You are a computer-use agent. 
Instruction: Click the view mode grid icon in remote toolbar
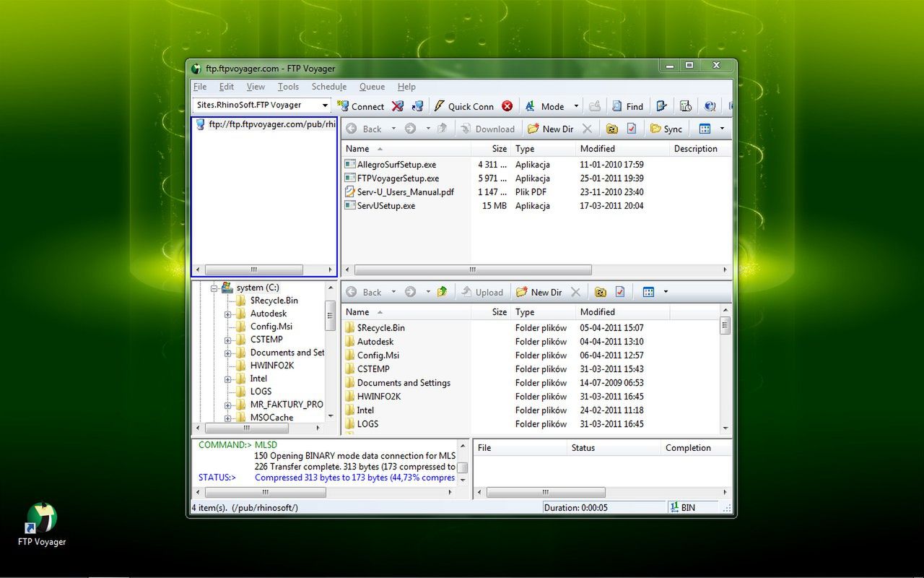pyautogui.click(x=705, y=129)
